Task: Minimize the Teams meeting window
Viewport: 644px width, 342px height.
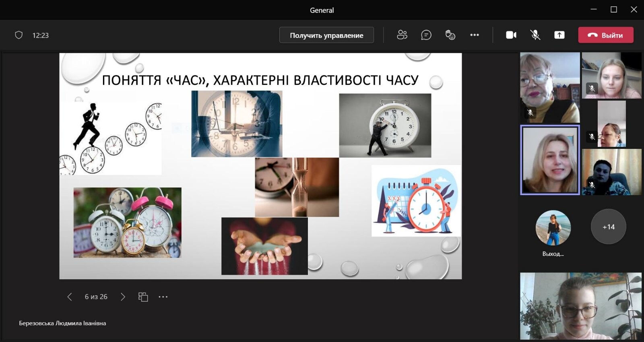Action: [594, 10]
